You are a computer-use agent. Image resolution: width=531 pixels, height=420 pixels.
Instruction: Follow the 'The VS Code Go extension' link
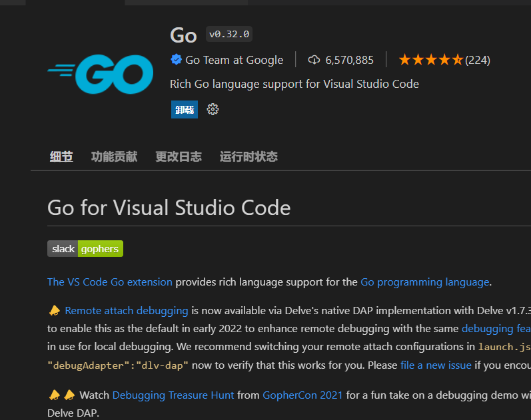(x=110, y=282)
